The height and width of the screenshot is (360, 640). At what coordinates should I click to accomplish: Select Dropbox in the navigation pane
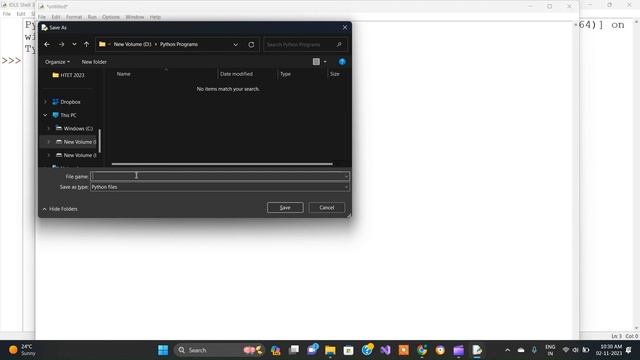click(70, 102)
